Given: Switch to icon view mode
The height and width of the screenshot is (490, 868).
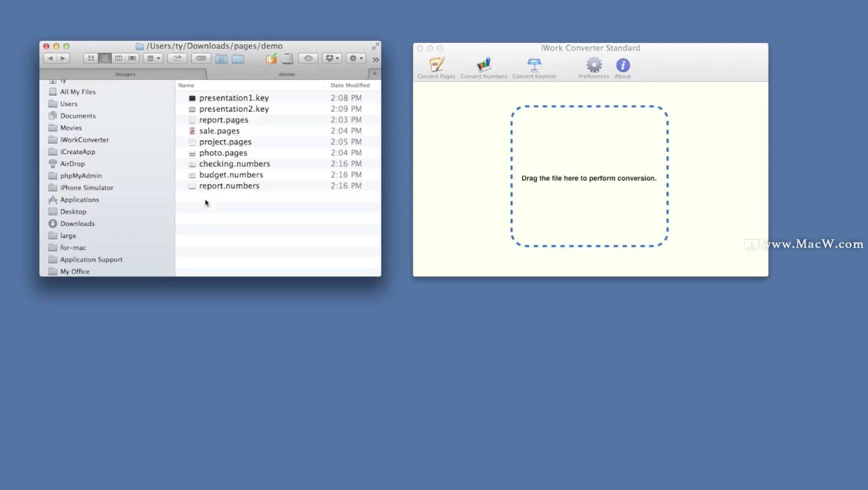Looking at the screenshot, I should click(91, 58).
